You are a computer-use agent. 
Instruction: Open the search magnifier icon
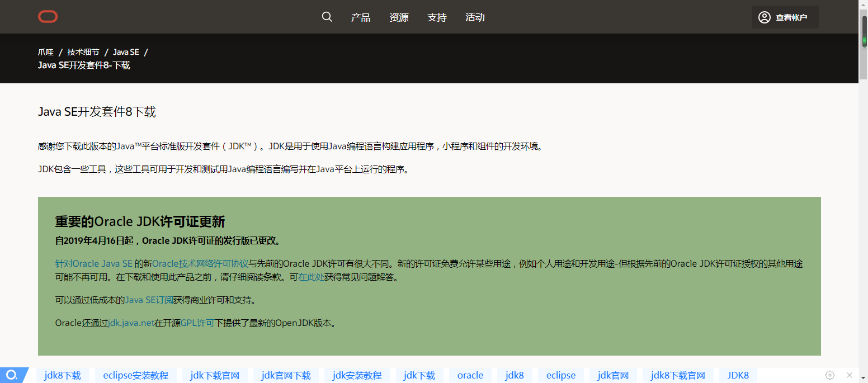pyautogui.click(x=327, y=17)
